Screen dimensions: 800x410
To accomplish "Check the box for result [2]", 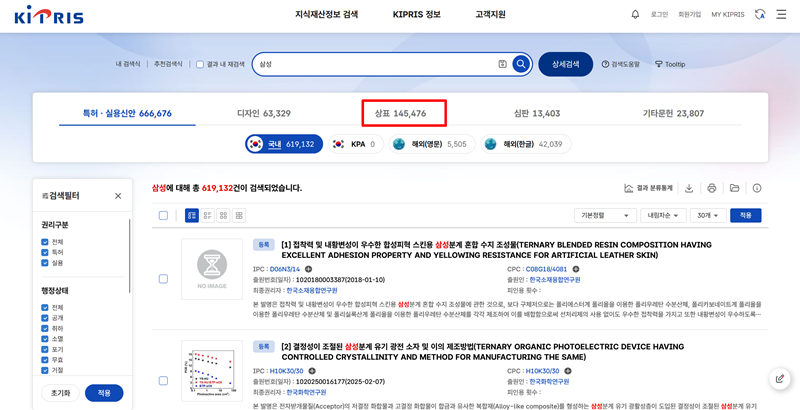I will [163, 380].
